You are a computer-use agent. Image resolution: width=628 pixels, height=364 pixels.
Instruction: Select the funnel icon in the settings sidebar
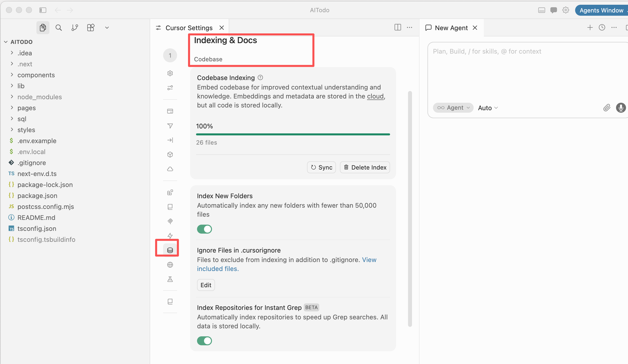pyautogui.click(x=170, y=126)
